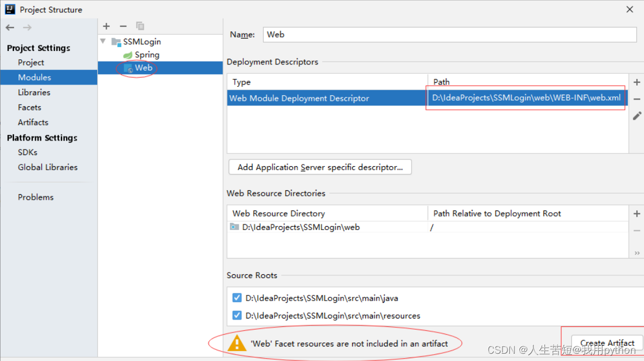Go forward with the right arrow icon
Viewport: 644px width, 361px height.
[x=27, y=27]
